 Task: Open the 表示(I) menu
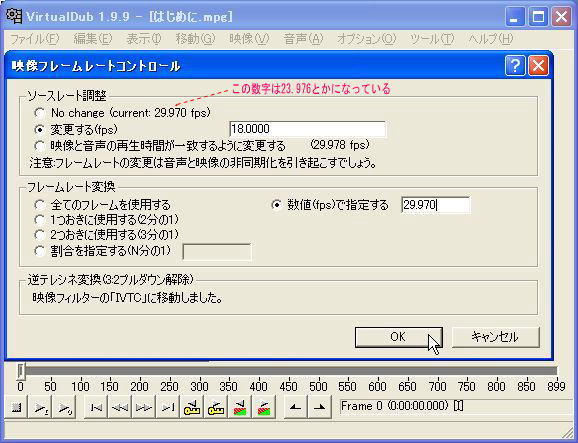143,39
